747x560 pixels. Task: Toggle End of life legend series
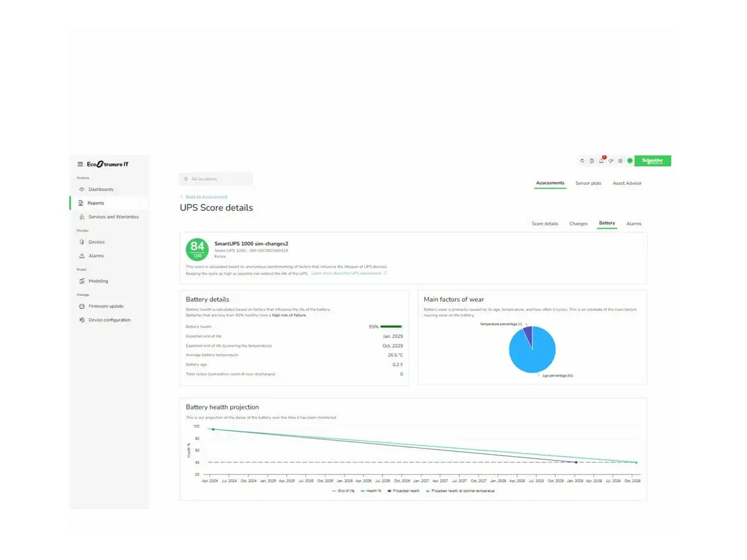click(x=343, y=491)
